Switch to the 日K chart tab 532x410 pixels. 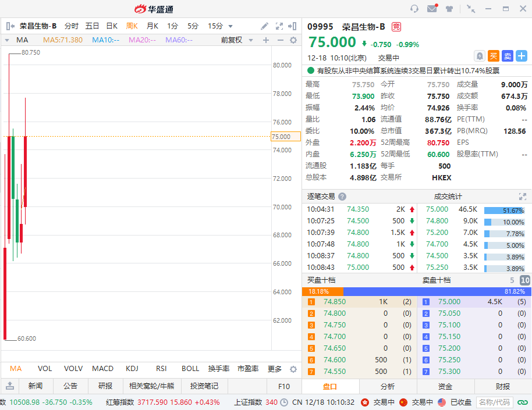[112, 26]
